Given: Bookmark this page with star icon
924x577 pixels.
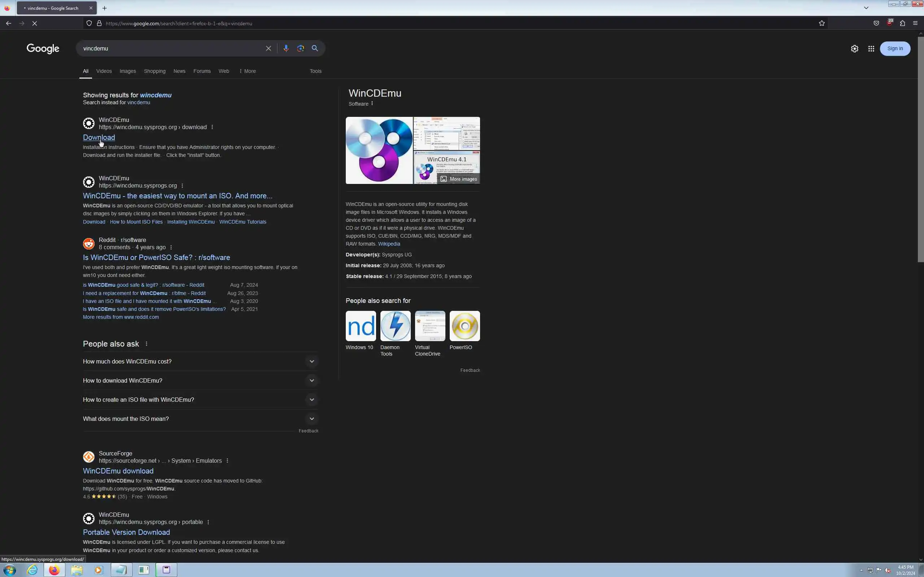Looking at the screenshot, I should click(821, 23).
